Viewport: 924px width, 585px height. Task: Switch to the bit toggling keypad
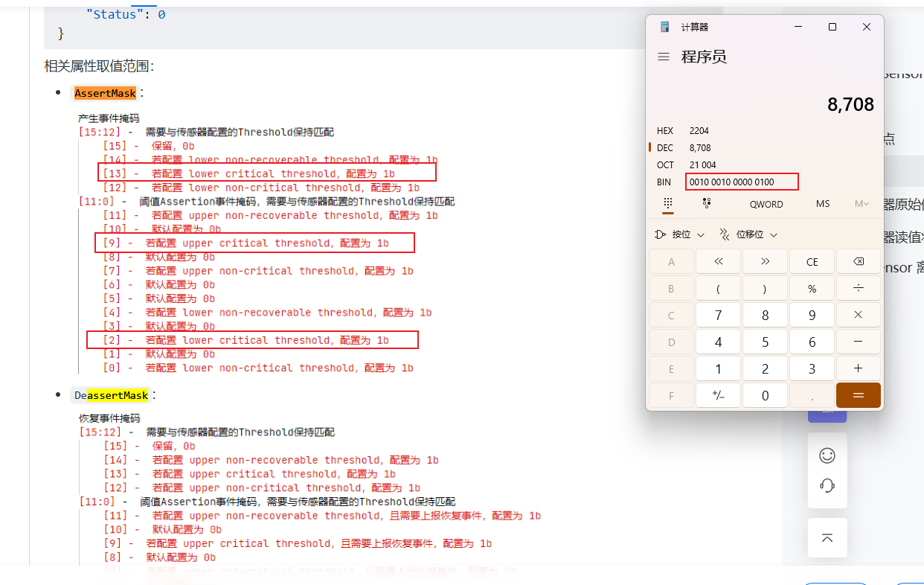706,203
